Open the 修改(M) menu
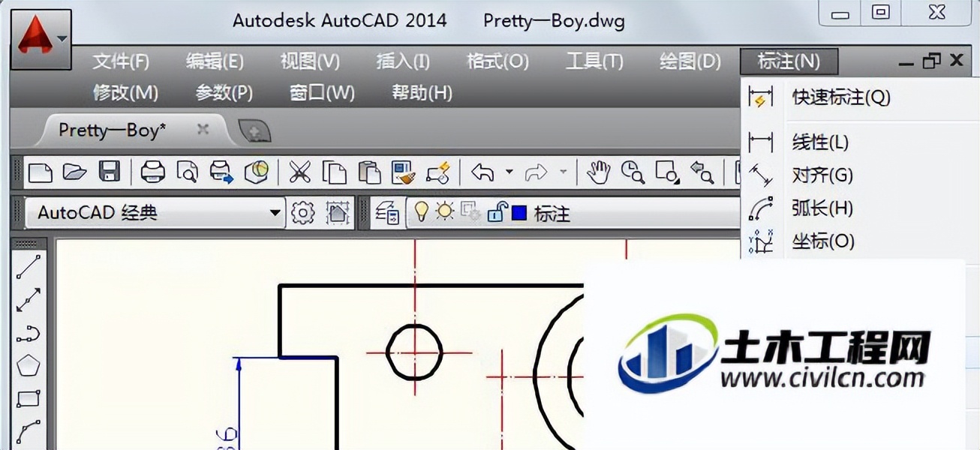980x450 pixels. [125, 93]
